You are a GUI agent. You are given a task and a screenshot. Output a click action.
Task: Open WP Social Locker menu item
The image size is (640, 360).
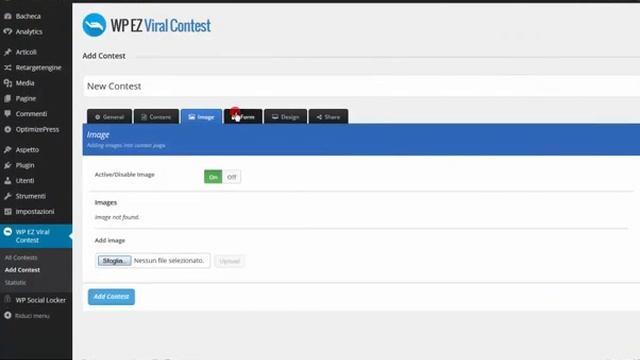coord(40,300)
